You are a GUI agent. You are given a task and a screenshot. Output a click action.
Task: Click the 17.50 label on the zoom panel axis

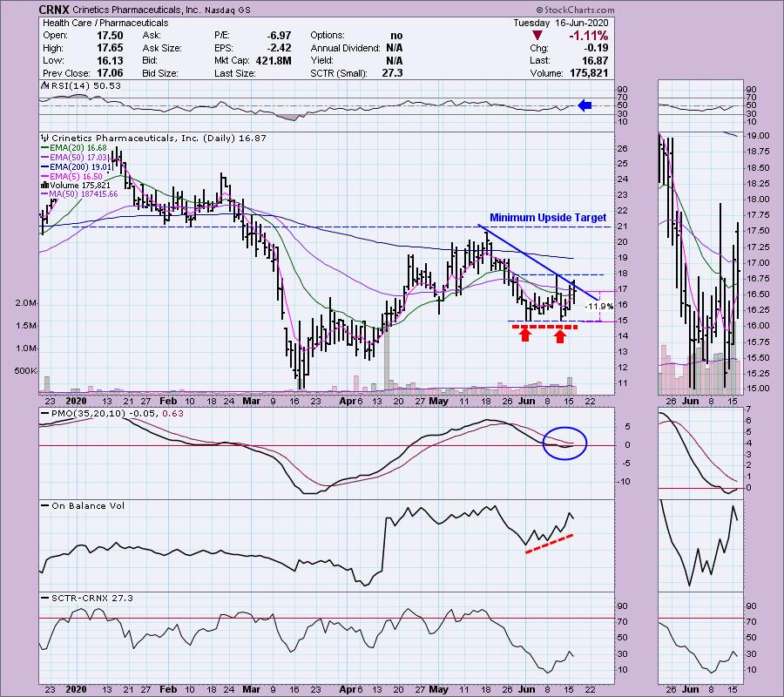click(758, 231)
